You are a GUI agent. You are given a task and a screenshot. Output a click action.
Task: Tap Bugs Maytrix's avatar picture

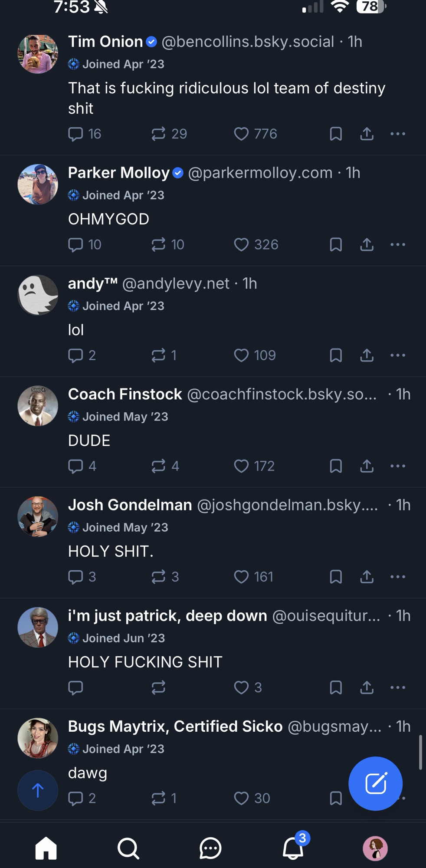tap(38, 738)
